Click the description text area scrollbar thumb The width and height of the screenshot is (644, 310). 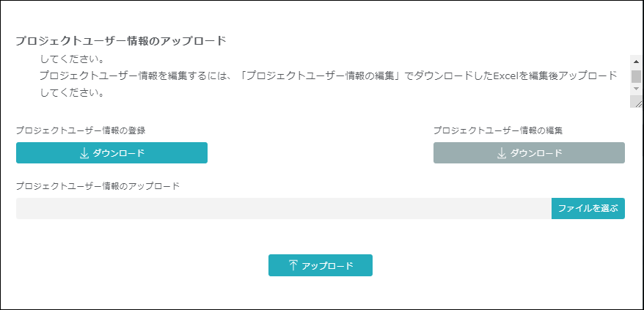click(636, 77)
